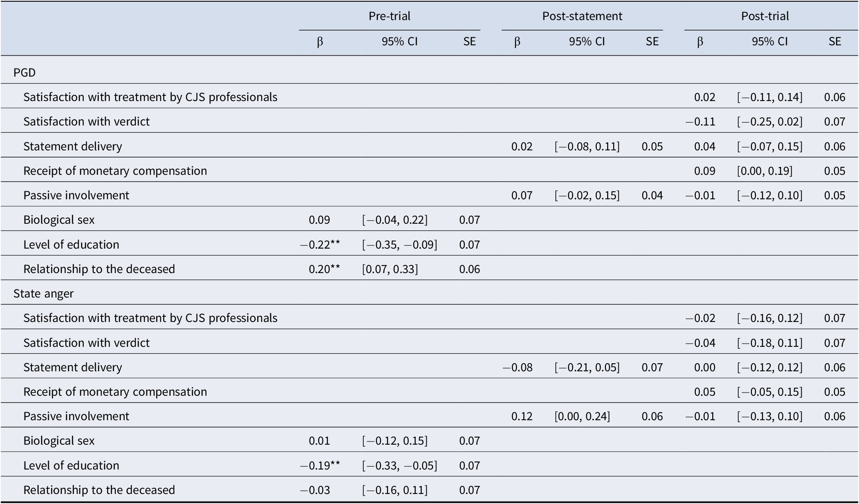This screenshot has height=504, width=859.
Task: Click the PGD Level of education β value −0.22**
Action: pos(320,245)
